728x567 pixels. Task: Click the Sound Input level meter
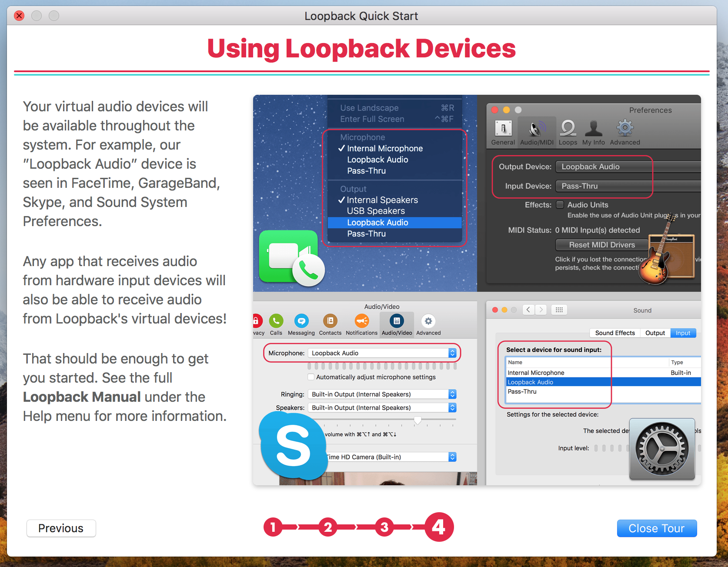point(612,448)
